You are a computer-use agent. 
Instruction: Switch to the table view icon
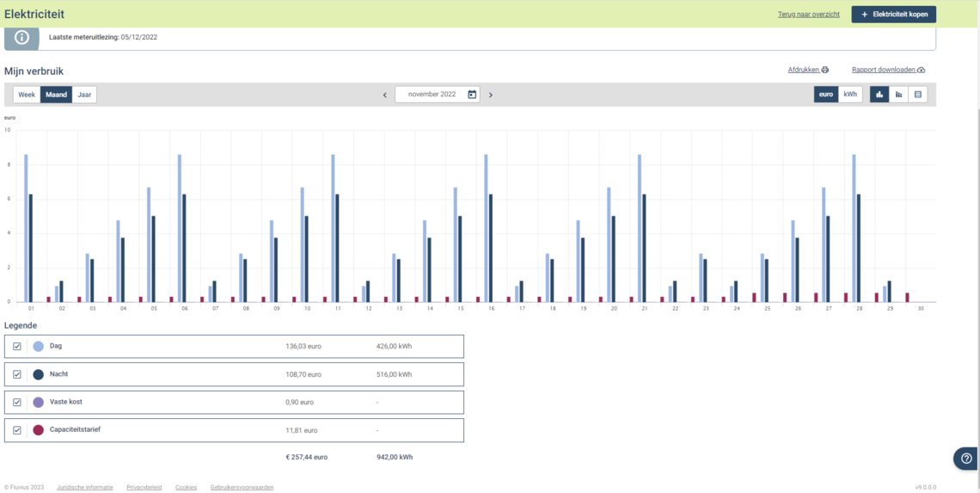[918, 95]
